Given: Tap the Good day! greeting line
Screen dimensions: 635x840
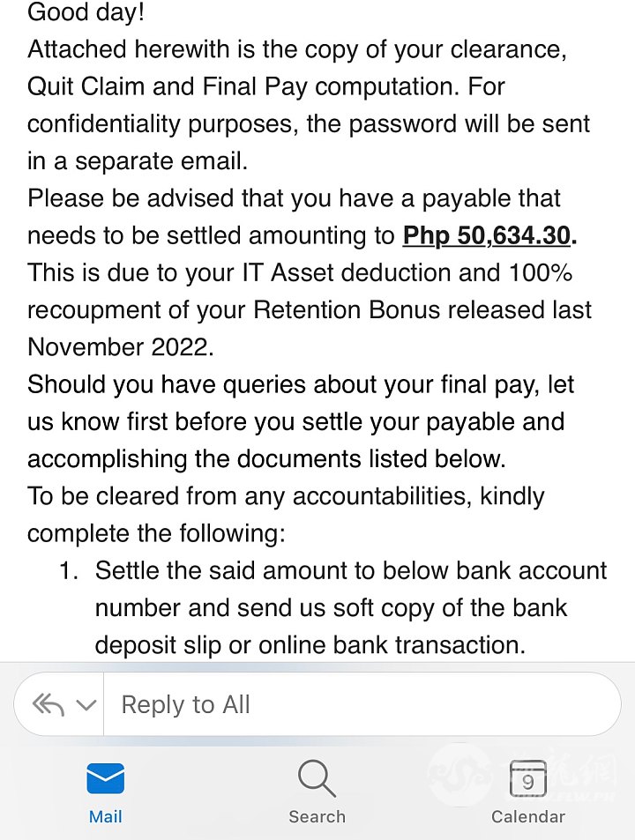Looking at the screenshot, I should coord(86,11).
